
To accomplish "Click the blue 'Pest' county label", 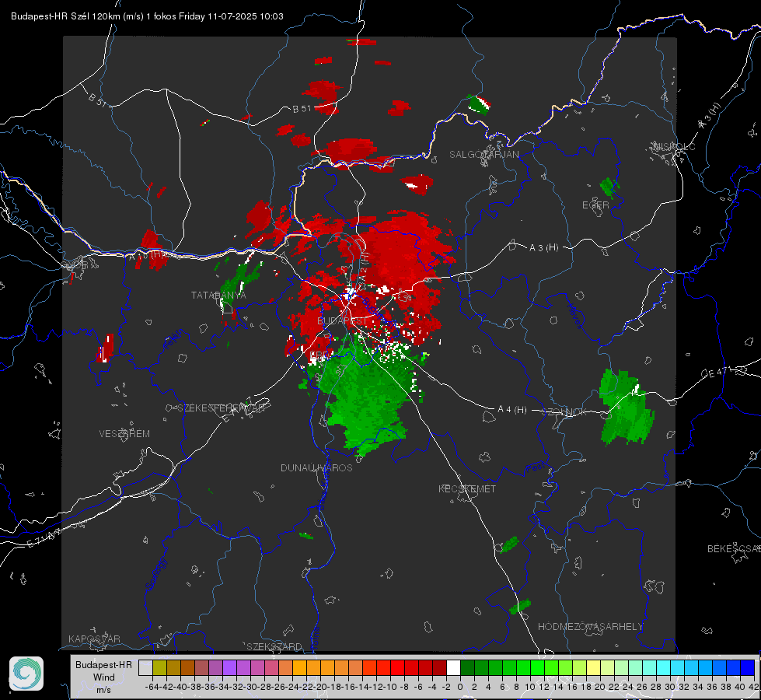I will pos(535,468).
